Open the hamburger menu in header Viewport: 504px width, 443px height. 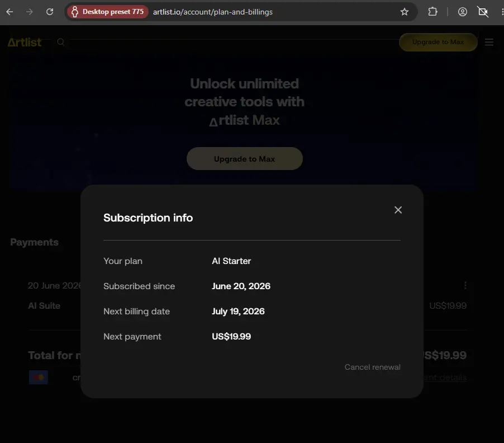coord(489,42)
